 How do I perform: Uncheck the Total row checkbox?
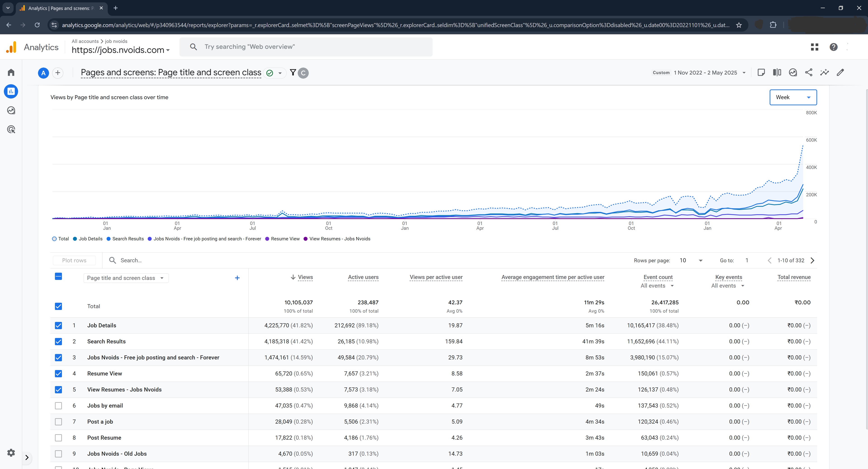click(58, 306)
